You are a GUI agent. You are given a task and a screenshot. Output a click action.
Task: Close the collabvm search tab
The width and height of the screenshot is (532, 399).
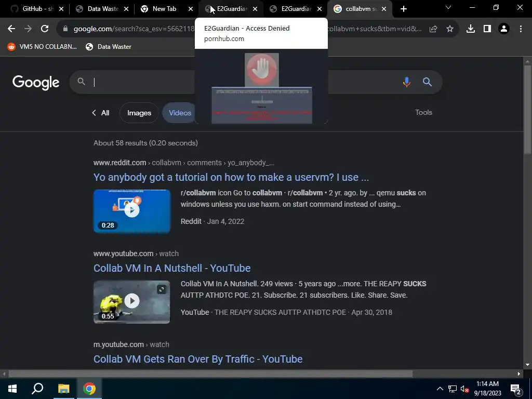[384, 9]
